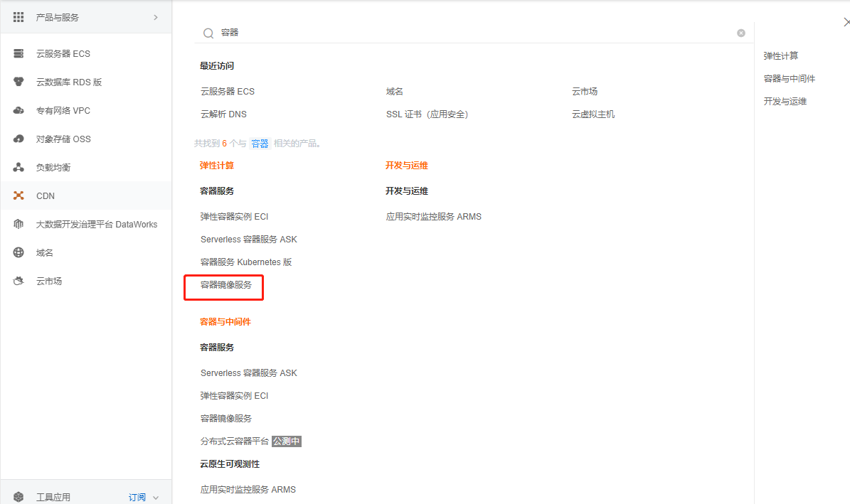Image resolution: width=850 pixels, height=504 pixels.
Task: Click the 订阅 link next to 工具应用
Action: (137, 497)
